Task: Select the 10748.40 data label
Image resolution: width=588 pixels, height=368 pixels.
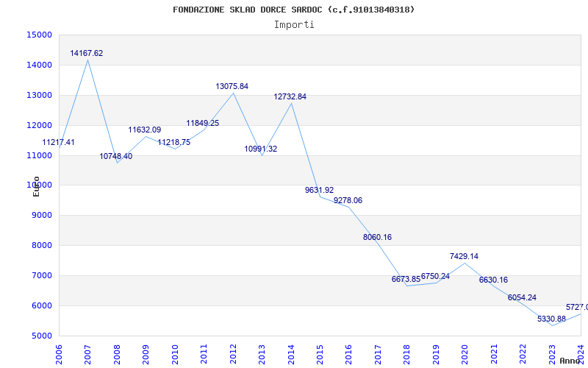Action: click(x=116, y=156)
